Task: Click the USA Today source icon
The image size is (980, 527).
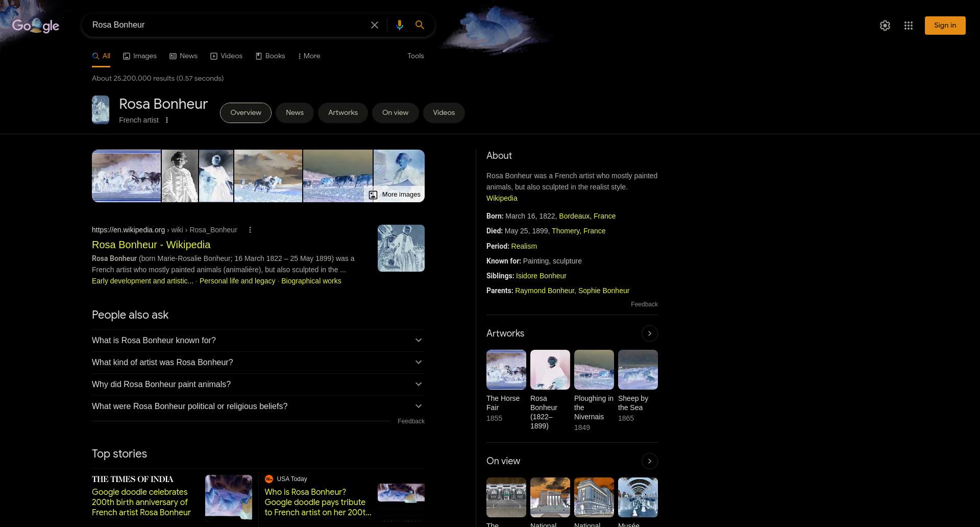Action: point(269,479)
